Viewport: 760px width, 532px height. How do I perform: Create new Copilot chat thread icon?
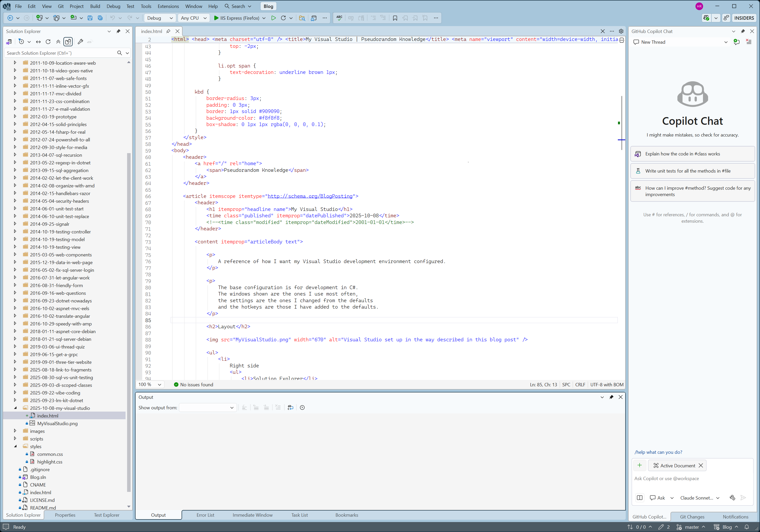pyautogui.click(x=736, y=42)
